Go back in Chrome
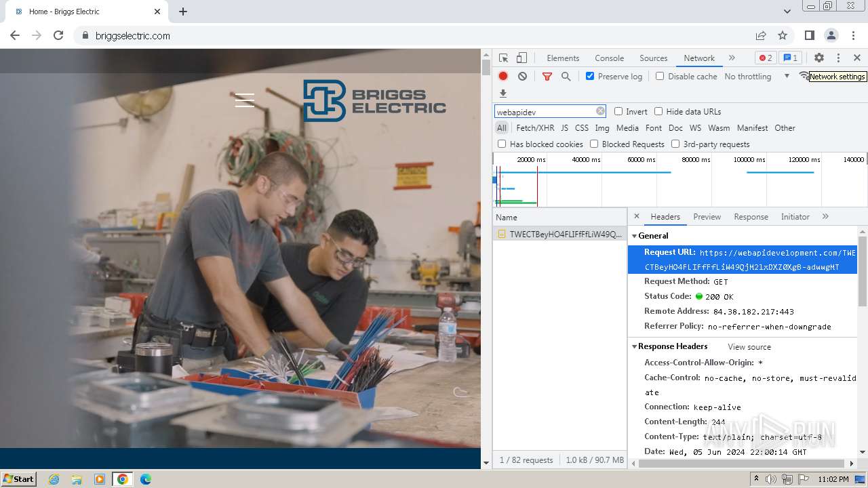This screenshot has height=488, width=868. [x=15, y=35]
